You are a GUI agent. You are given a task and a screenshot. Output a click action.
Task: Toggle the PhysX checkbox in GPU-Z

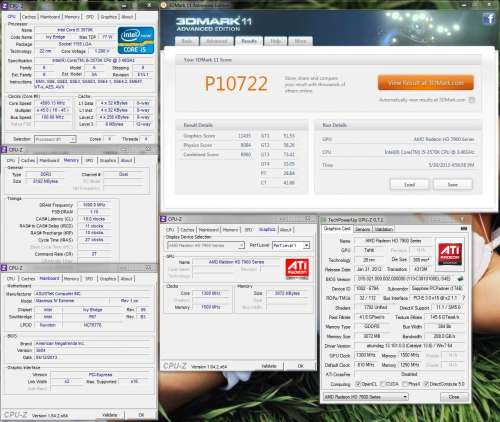[405, 384]
